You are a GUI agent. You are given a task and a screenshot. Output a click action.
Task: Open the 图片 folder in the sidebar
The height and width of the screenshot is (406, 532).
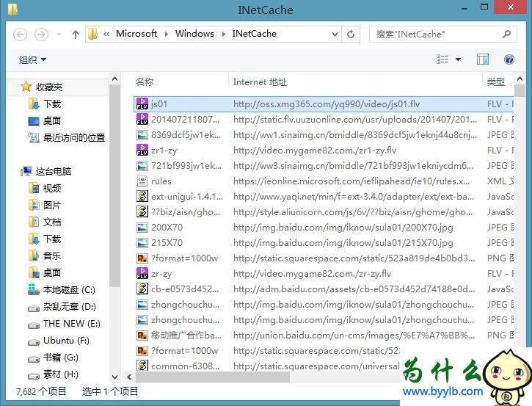click(52, 206)
